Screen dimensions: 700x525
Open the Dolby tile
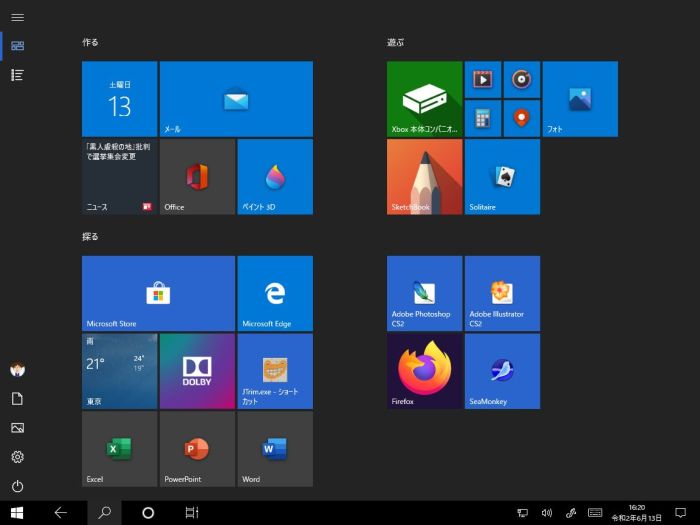point(197,371)
